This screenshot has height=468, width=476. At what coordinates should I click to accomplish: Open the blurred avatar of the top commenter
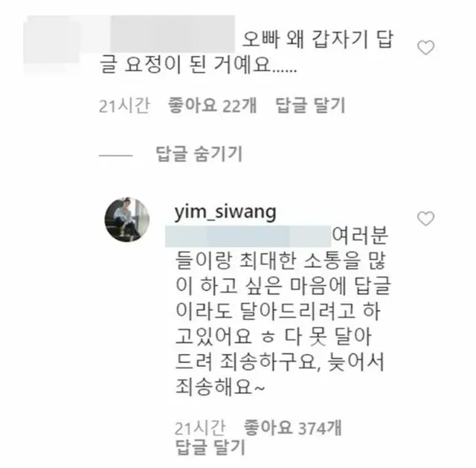(x=51, y=44)
